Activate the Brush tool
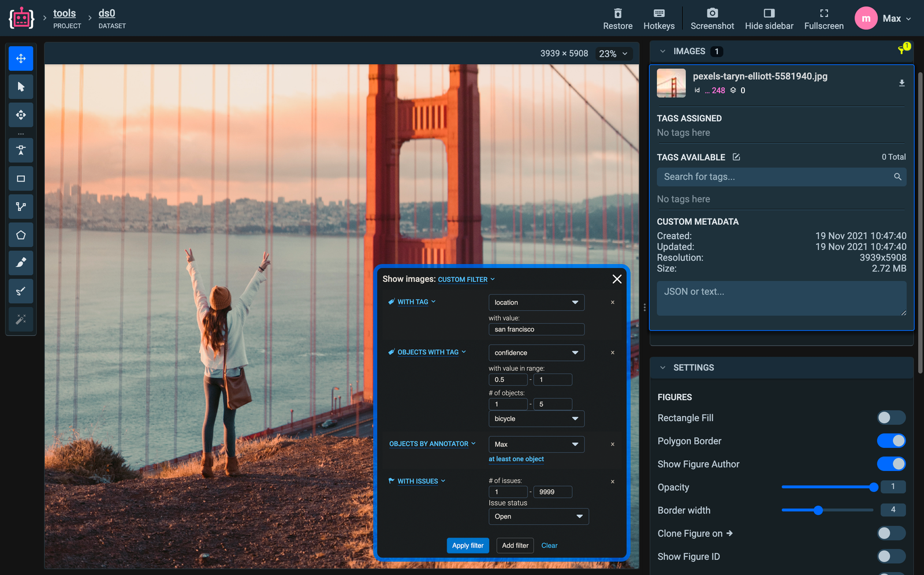This screenshot has width=924, height=575. point(21,263)
